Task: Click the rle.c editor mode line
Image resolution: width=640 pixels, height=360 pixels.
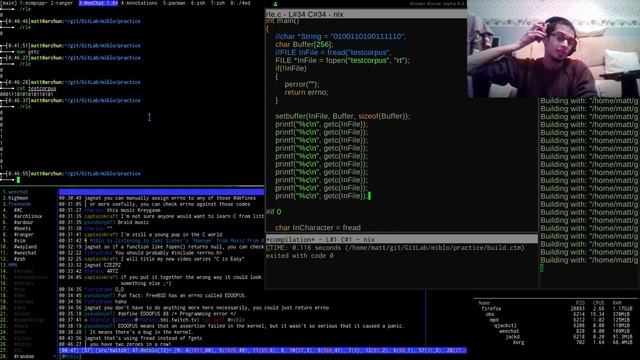Action: [366, 14]
